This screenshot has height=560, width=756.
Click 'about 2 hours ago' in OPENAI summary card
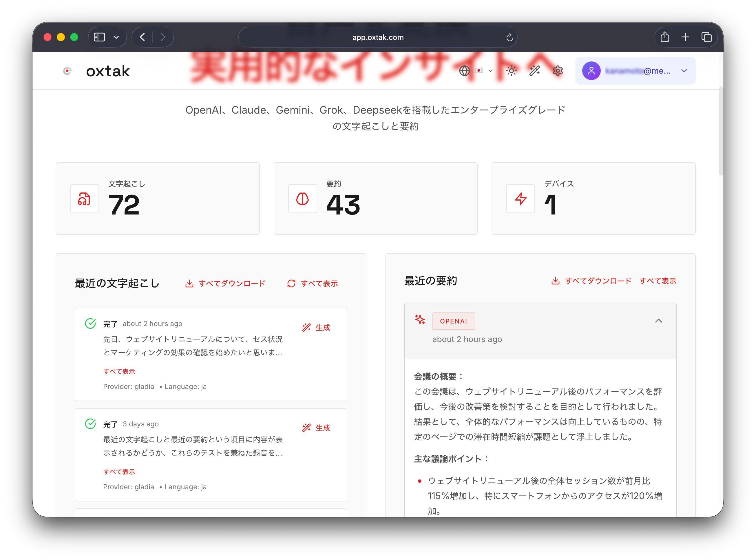pos(467,339)
